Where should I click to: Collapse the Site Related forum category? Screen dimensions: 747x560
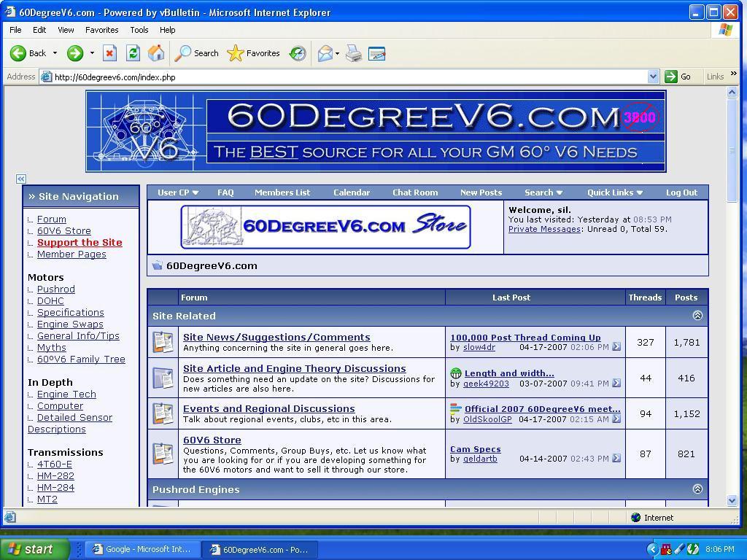coord(697,316)
